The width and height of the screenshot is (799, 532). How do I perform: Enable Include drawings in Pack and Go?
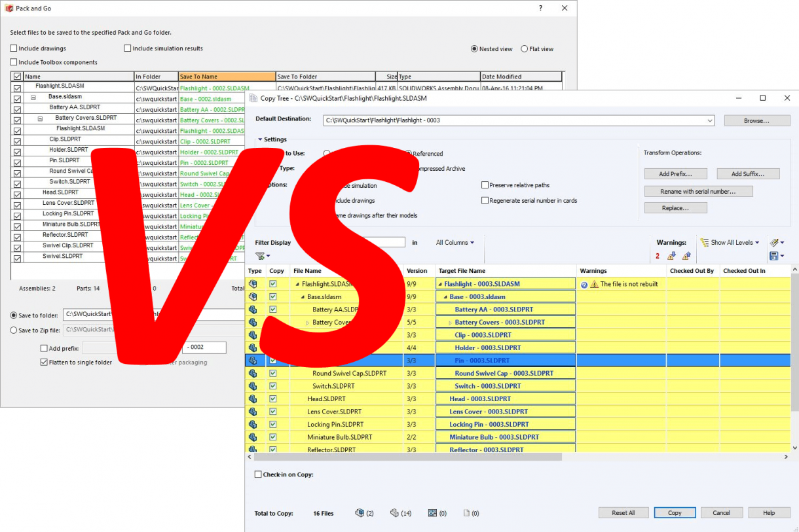(x=14, y=48)
